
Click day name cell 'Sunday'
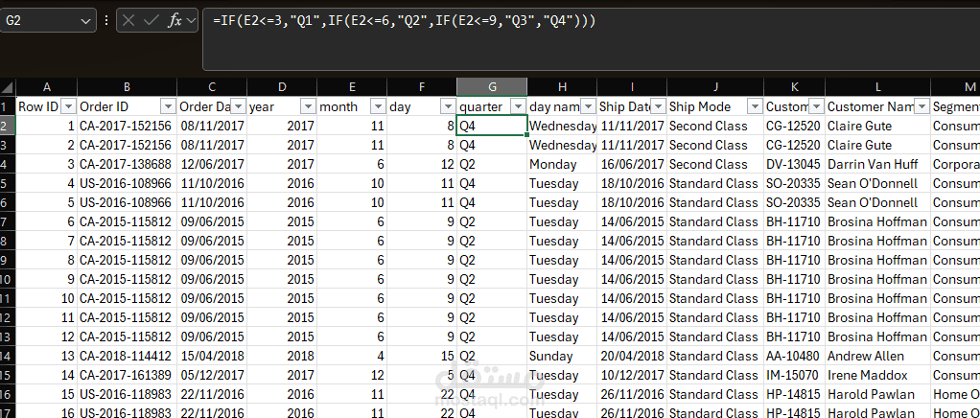click(x=562, y=356)
